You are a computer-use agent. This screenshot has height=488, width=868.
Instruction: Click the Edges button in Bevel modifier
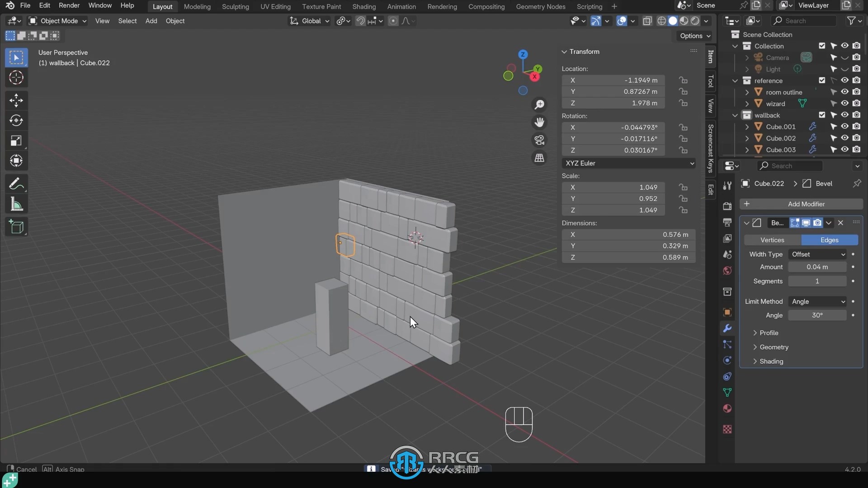(829, 239)
